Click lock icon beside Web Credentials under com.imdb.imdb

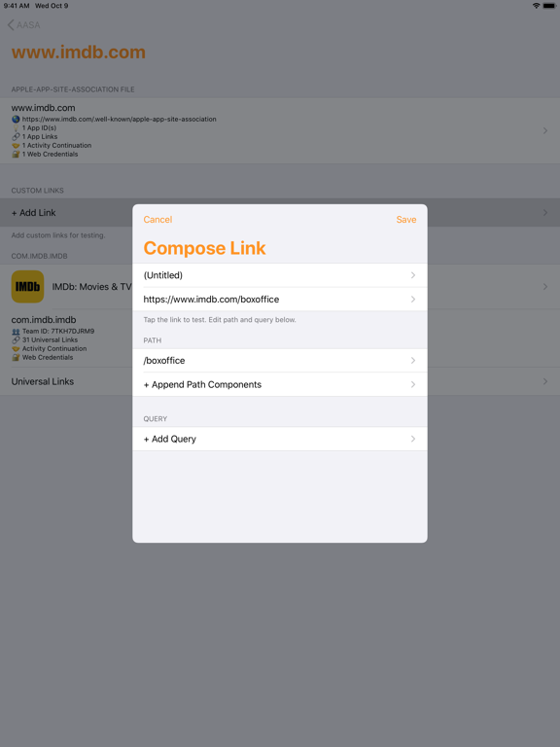coord(16,357)
